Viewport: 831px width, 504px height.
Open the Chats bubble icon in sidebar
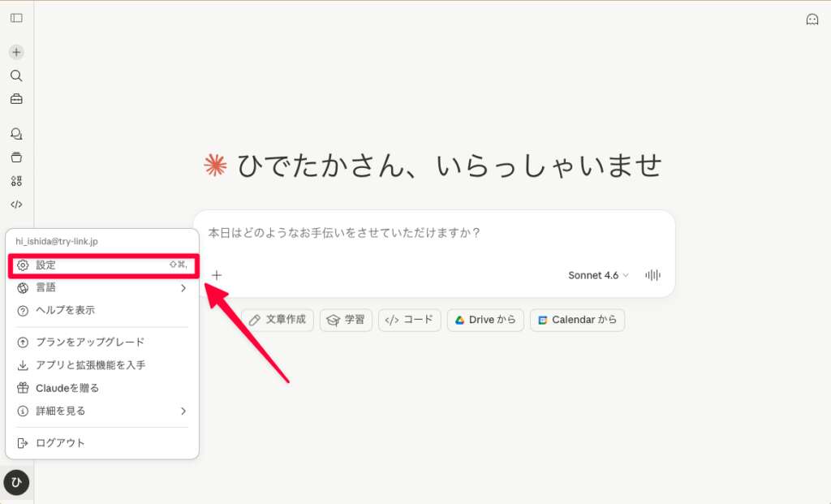click(15, 133)
